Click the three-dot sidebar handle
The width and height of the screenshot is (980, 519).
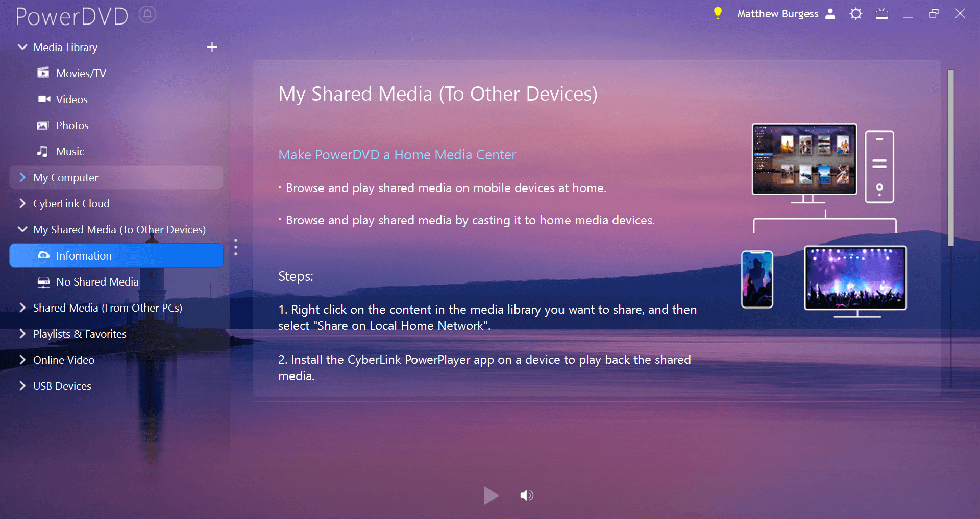point(236,247)
